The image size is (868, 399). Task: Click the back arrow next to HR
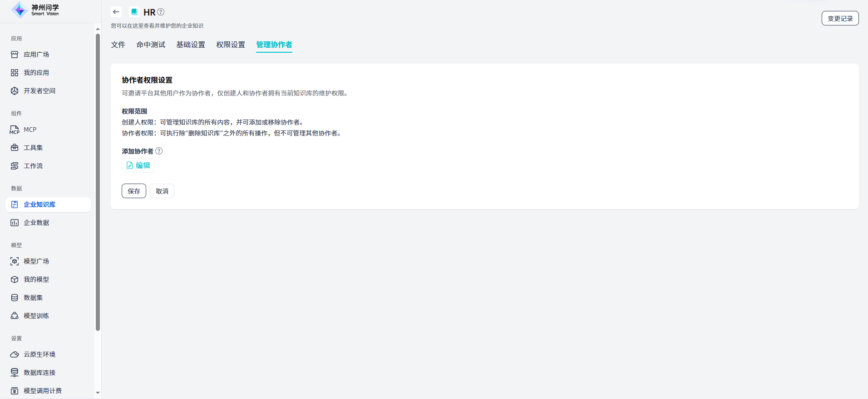pos(116,12)
